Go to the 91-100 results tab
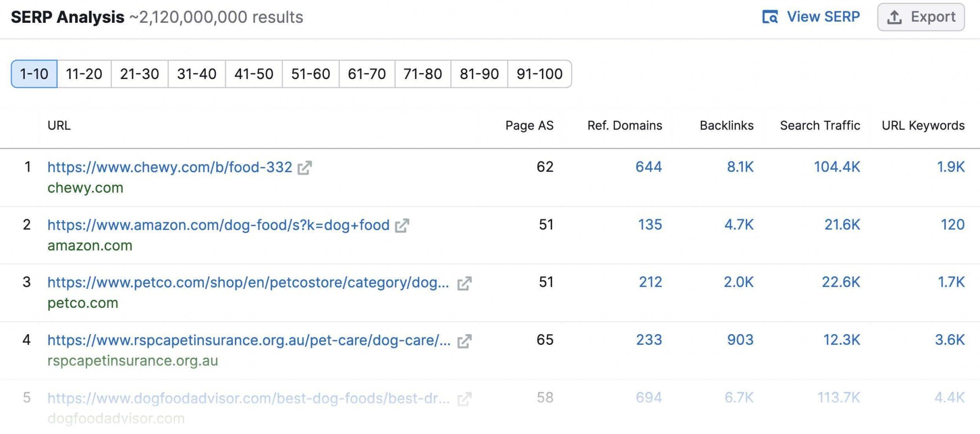980x434 pixels. click(x=539, y=74)
